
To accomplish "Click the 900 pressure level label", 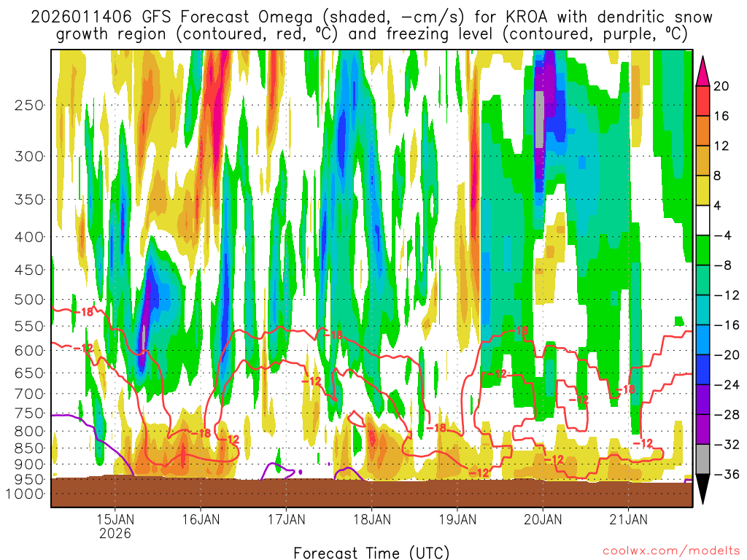I will (x=29, y=464).
